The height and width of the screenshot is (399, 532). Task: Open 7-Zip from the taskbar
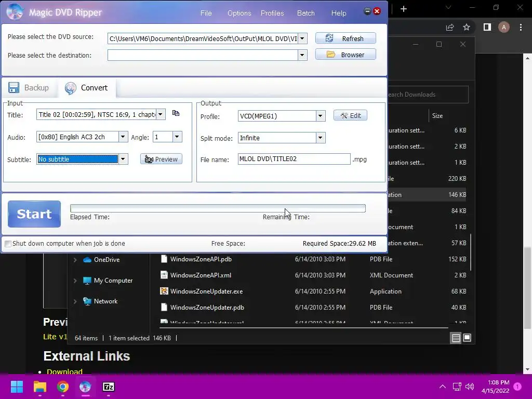108,387
